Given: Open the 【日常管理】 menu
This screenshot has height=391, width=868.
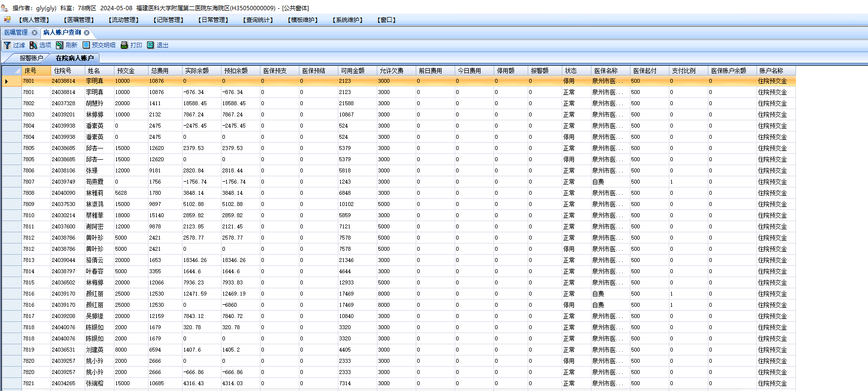Looking at the screenshot, I should click(x=213, y=20).
